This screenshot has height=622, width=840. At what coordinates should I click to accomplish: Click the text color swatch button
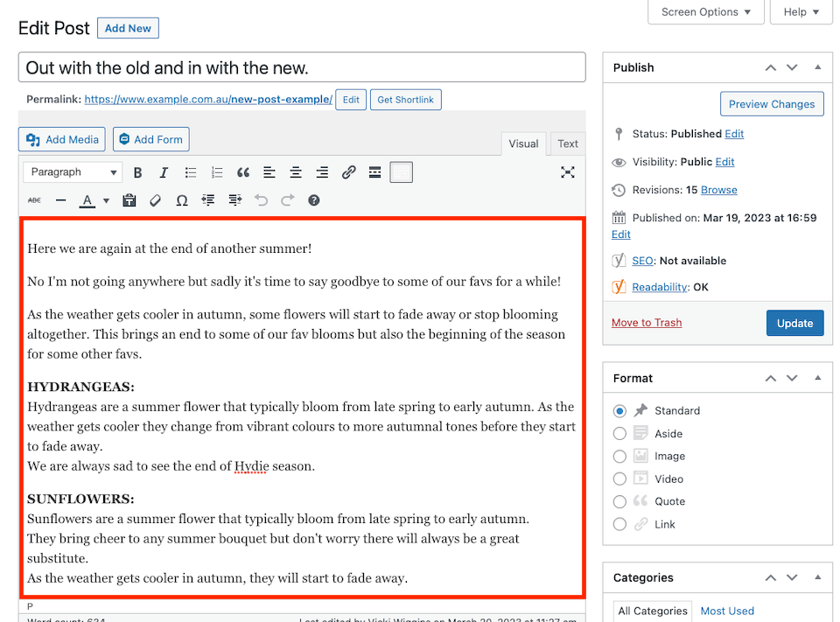pos(87,200)
